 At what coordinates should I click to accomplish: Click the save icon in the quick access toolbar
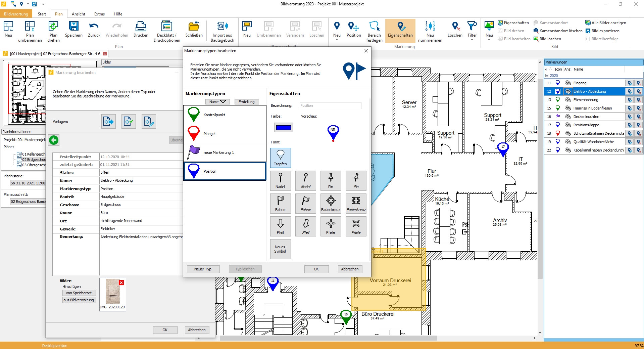coord(34,4)
